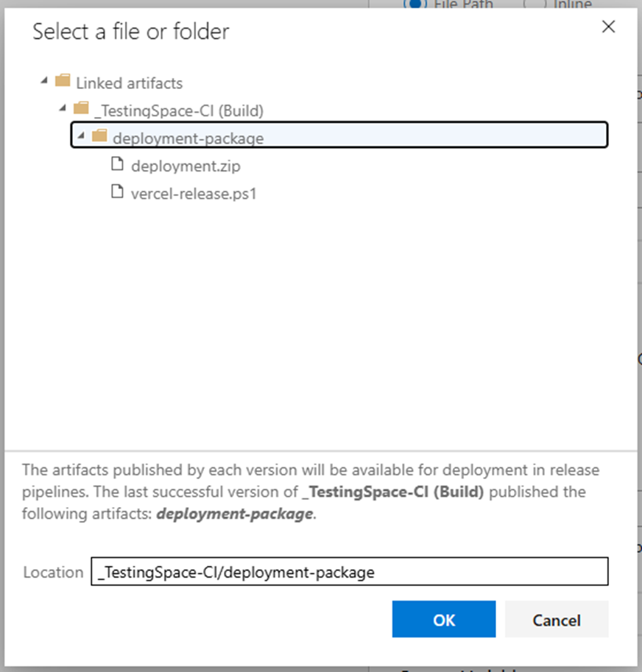Viewport: 642px width, 672px height.
Task: Click the deployment-package folder icon
Action: click(x=99, y=137)
